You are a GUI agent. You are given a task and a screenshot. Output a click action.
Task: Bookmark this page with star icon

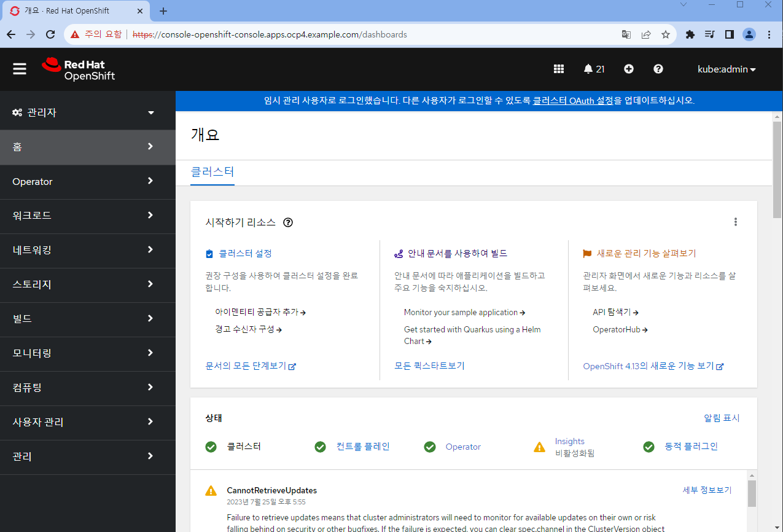point(666,34)
